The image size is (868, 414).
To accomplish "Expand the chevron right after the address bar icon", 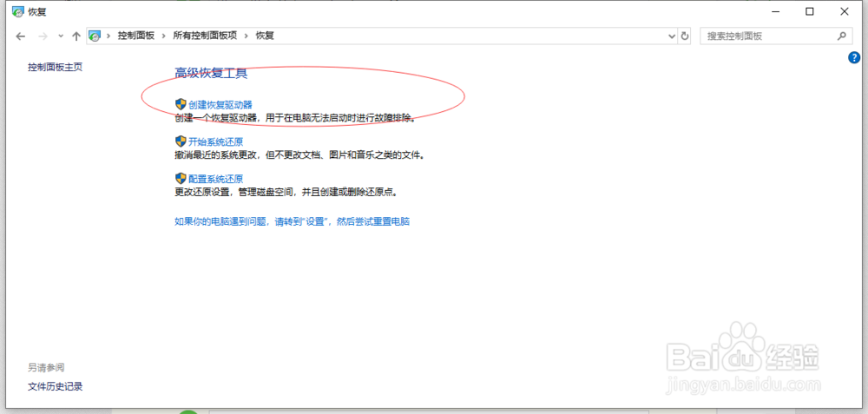I will (x=108, y=36).
